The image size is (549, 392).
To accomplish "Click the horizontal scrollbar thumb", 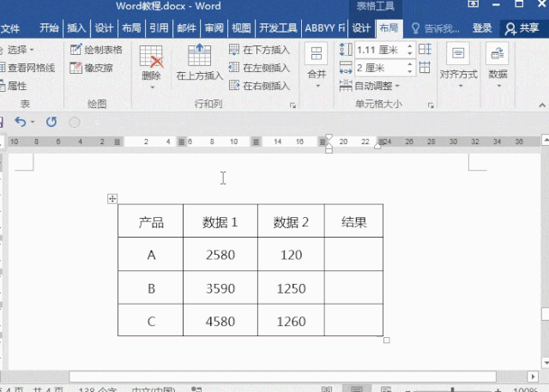I will (282, 377).
